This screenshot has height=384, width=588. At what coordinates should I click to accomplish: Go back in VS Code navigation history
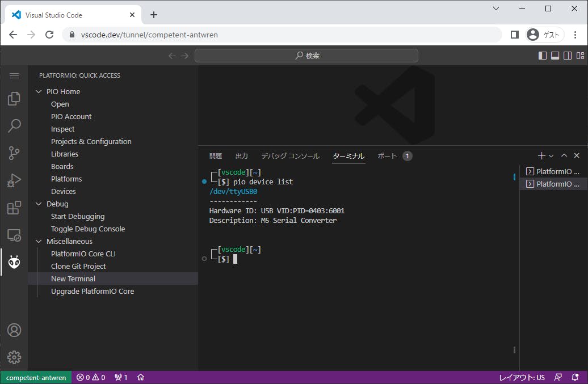coord(172,56)
